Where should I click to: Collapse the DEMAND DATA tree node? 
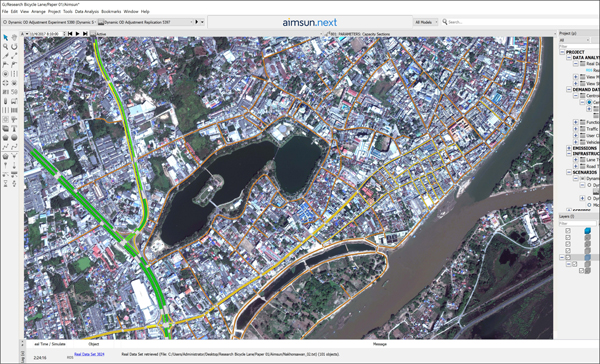(569, 89)
